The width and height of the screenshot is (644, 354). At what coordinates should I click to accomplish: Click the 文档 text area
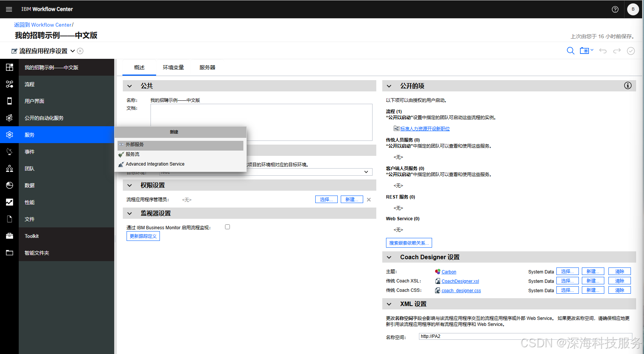coord(261,122)
